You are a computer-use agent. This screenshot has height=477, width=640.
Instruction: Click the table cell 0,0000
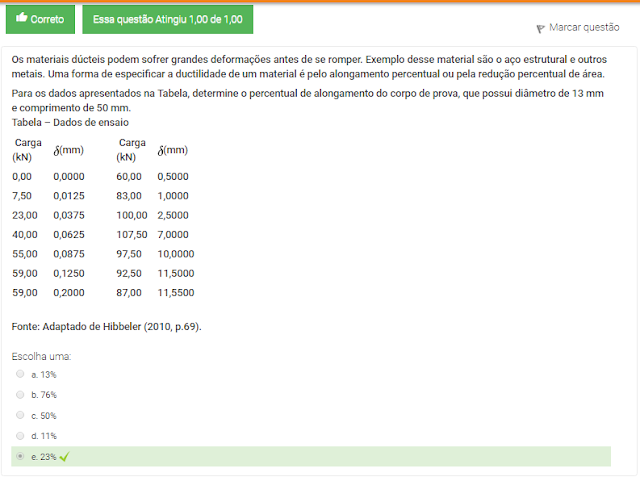pos(69,176)
